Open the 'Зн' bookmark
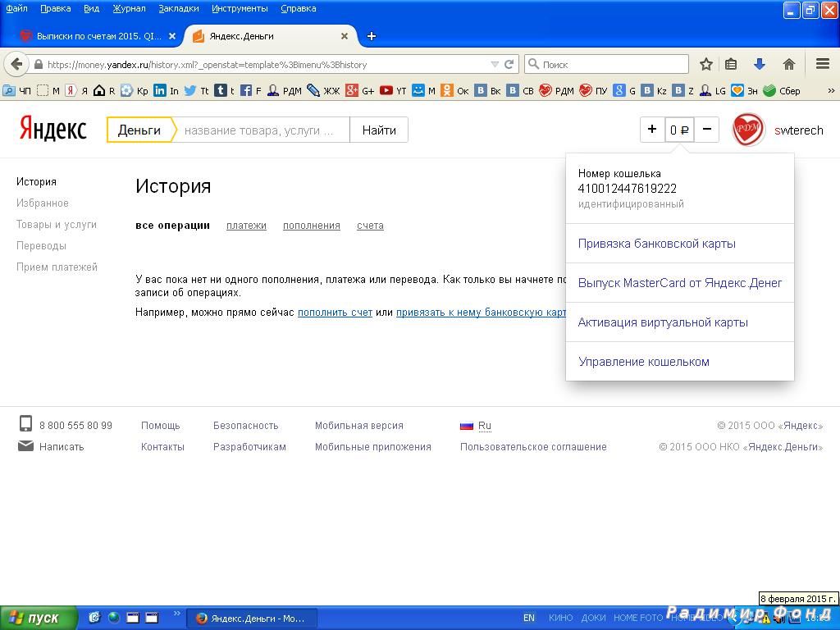Viewport: 840px width, 630px height. click(x=744, y=90)
